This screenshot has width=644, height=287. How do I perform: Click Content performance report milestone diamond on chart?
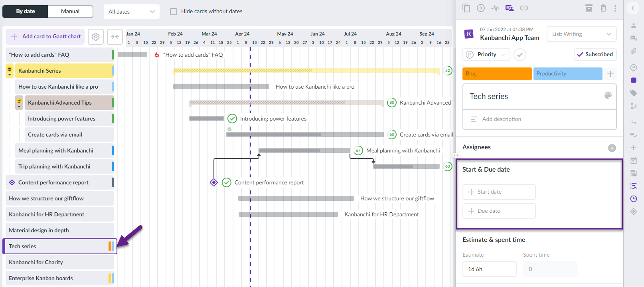pos(214,182)
